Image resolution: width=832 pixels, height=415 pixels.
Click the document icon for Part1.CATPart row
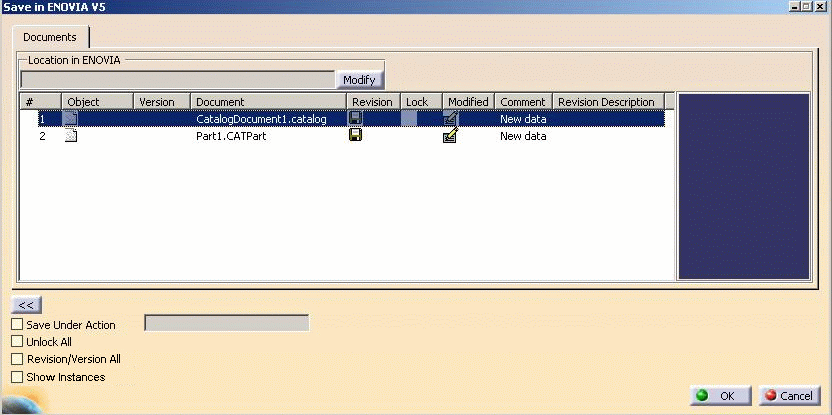pos(71,136)
